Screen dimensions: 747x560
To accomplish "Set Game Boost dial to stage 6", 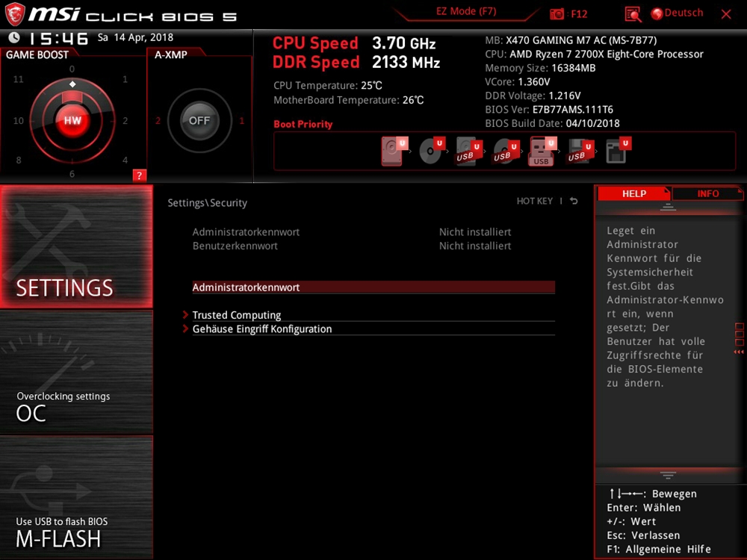I will click(x=72, y=174).
